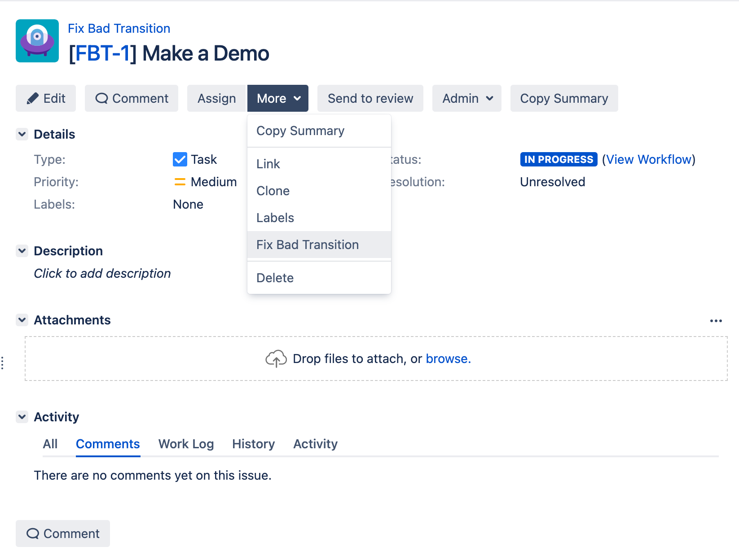Close the More dropdown menu
Image resolution: width=739 pixels, height=560 pixels.
coord(278,98)
